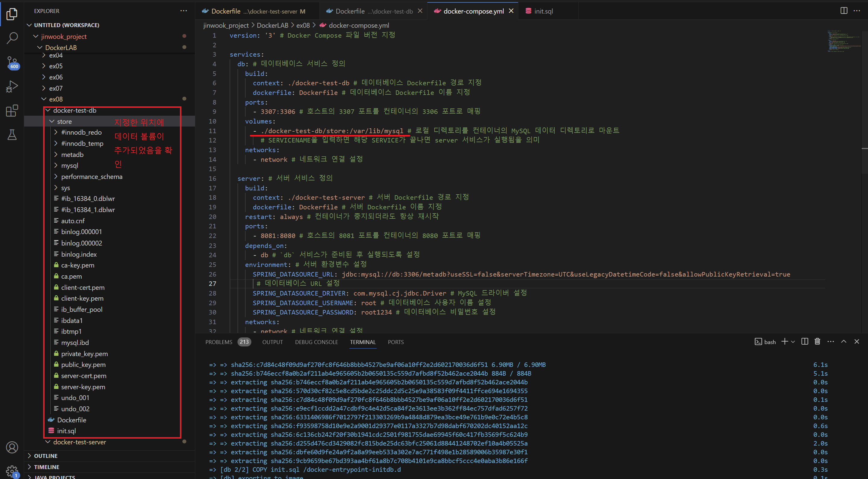Open Source Control view with 600 badge
The height and width of the screenshot is (479, 868).
pyautogui.click(x=12, y=63)
